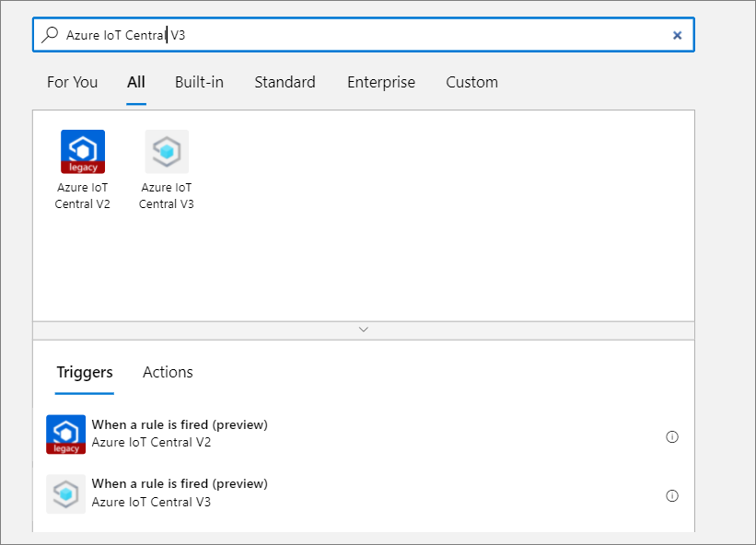Choose the Standard connectors category
756x545 pixels.
tap(285, 82)
